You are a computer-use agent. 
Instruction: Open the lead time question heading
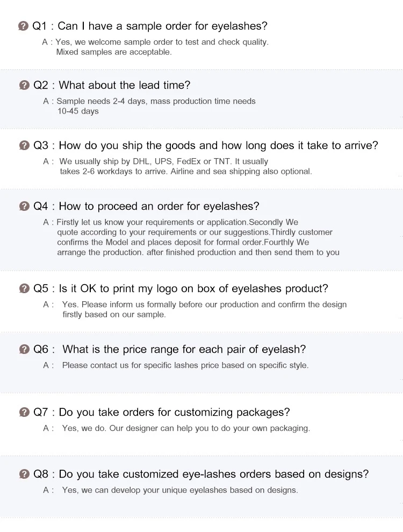click(x=124, y=85)
